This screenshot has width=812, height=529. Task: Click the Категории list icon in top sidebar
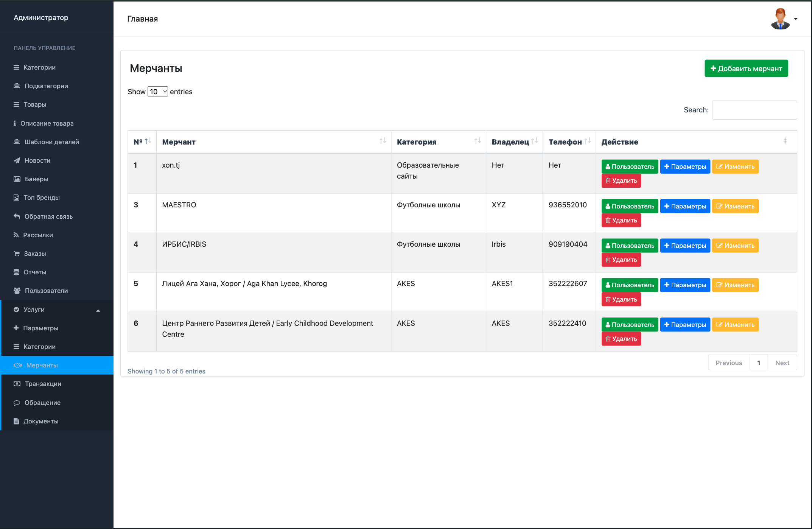(x=16, y=67)
